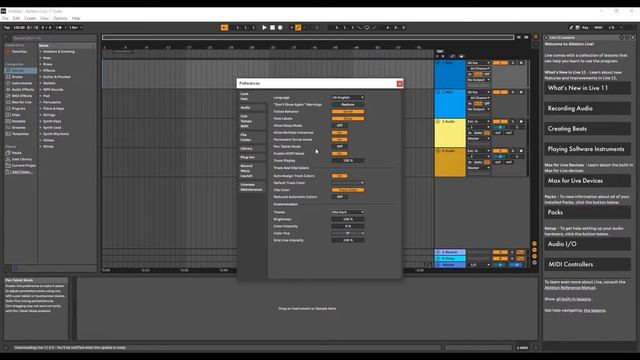
Task: Open Audio I/O setup lesson
Action: (587, 244)
